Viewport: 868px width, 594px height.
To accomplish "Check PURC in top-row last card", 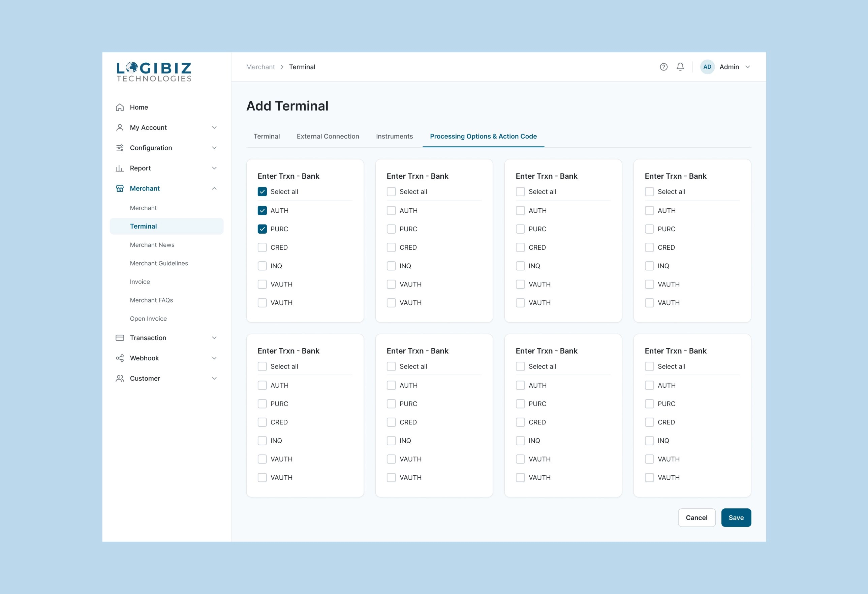I will (649, 229).
